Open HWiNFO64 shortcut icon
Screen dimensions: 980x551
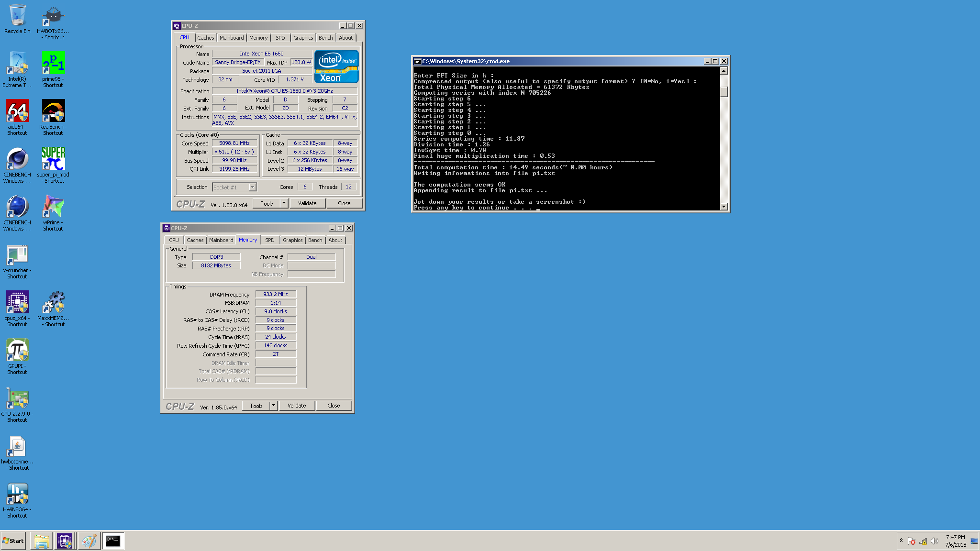(x=17, y=500)
